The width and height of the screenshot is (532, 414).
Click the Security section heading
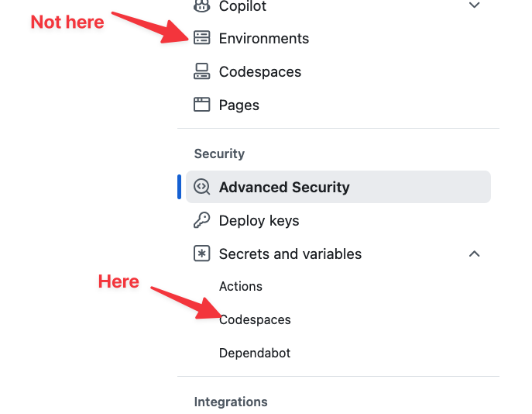coord(219,154)
